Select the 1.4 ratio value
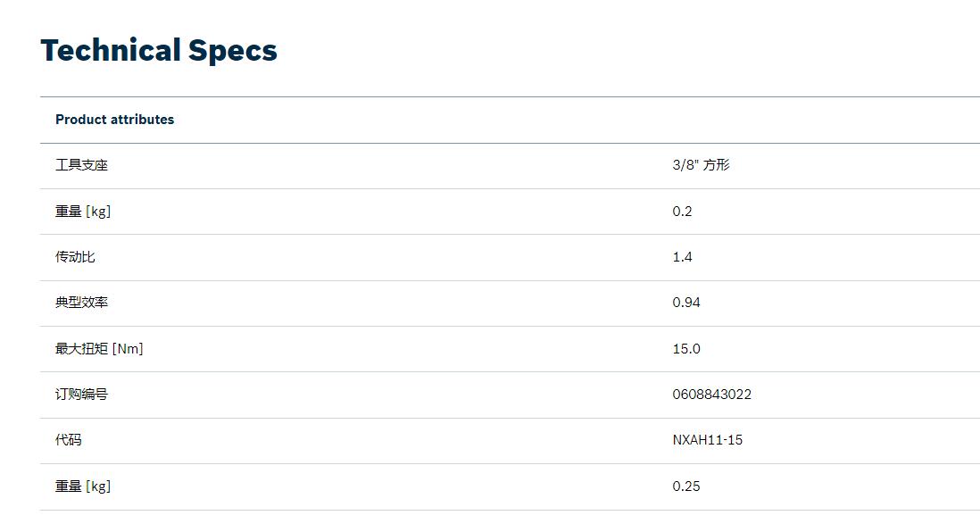Image resolution: width=980 pixels, height=532 pixels. (682, 257)
